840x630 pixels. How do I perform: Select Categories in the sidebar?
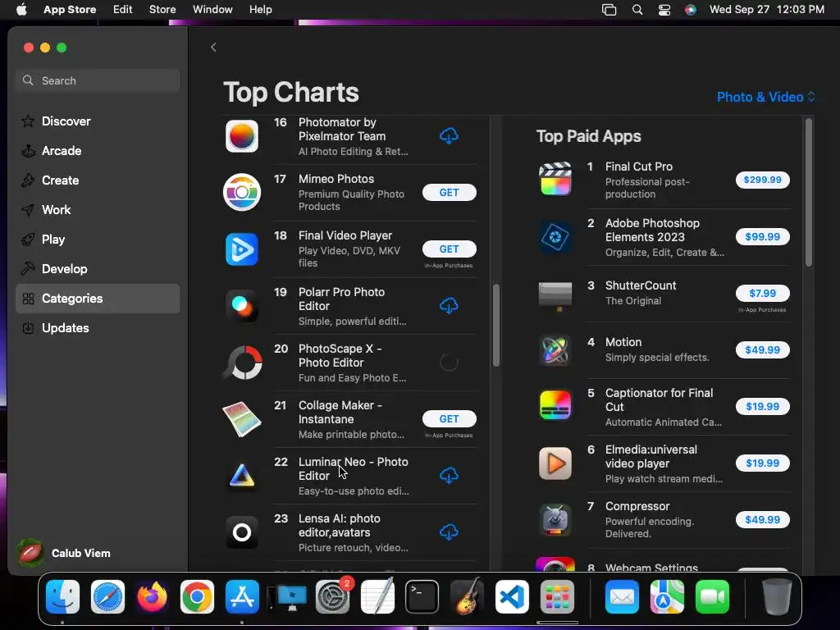pos(98,299)
